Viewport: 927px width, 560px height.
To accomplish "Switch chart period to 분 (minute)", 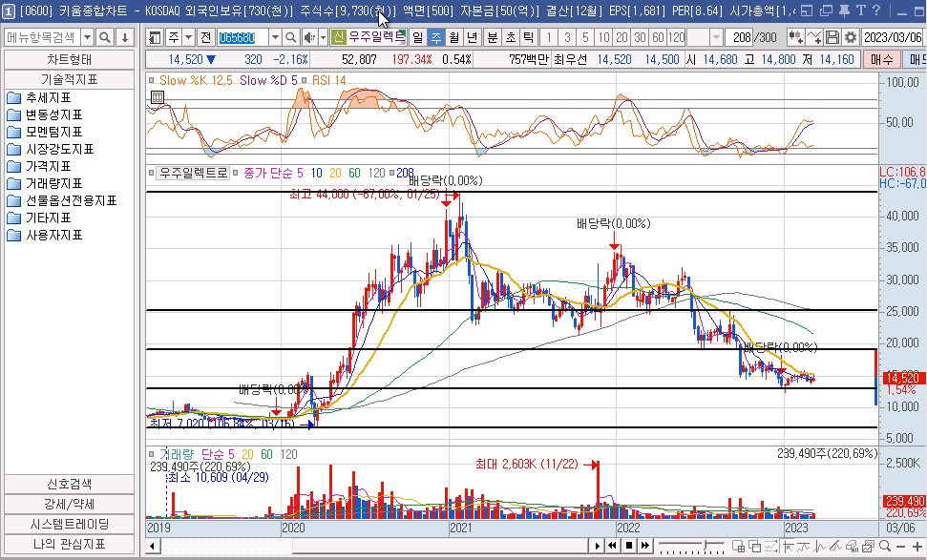I will click(x=493, y=38).
